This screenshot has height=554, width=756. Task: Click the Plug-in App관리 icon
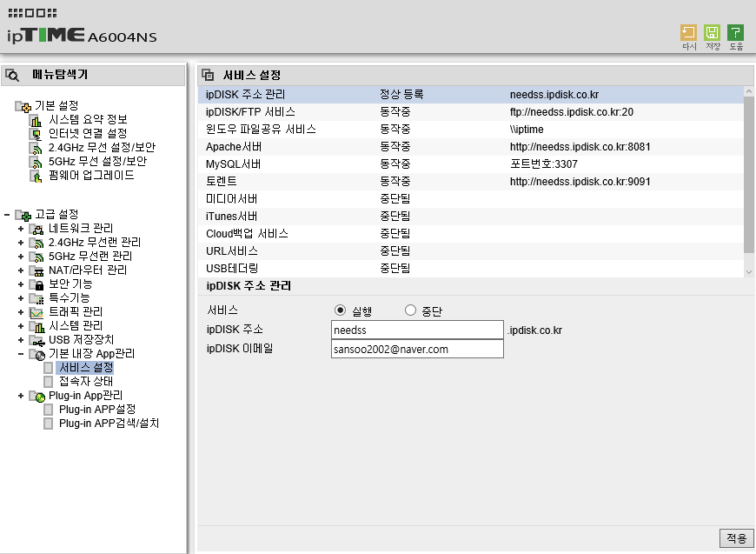tap(37, 397)
